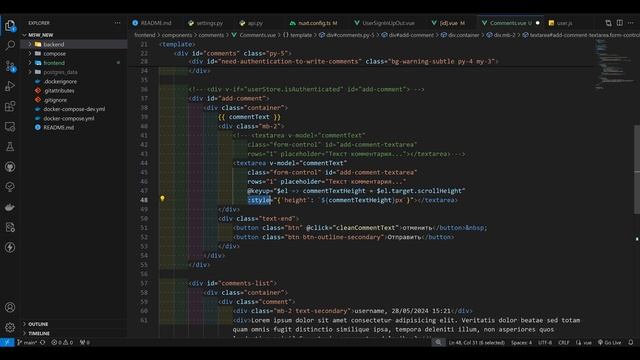Place cursor on line 39 commentText
Image resolution: width=640 pixels, height=360 pixels.
tap(249, 117)
